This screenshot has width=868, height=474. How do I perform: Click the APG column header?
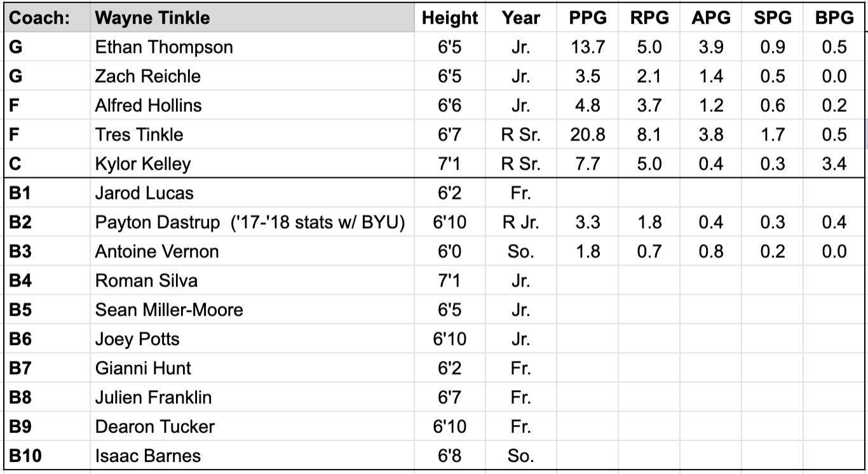click(710, 18)
